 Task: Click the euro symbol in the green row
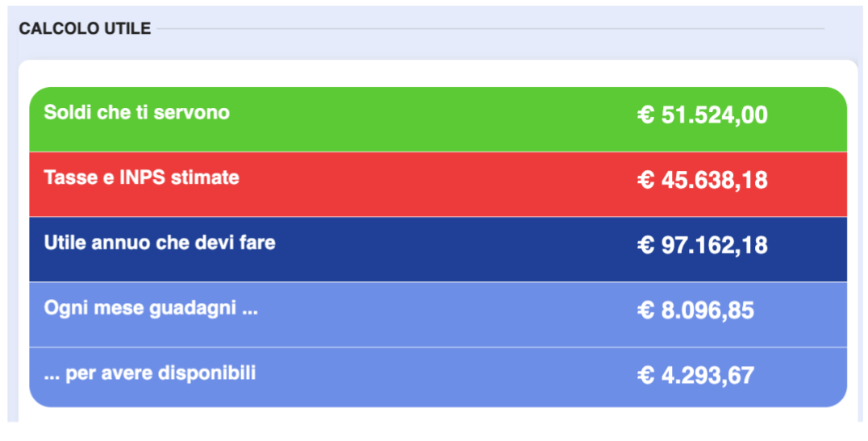[645, 115]
